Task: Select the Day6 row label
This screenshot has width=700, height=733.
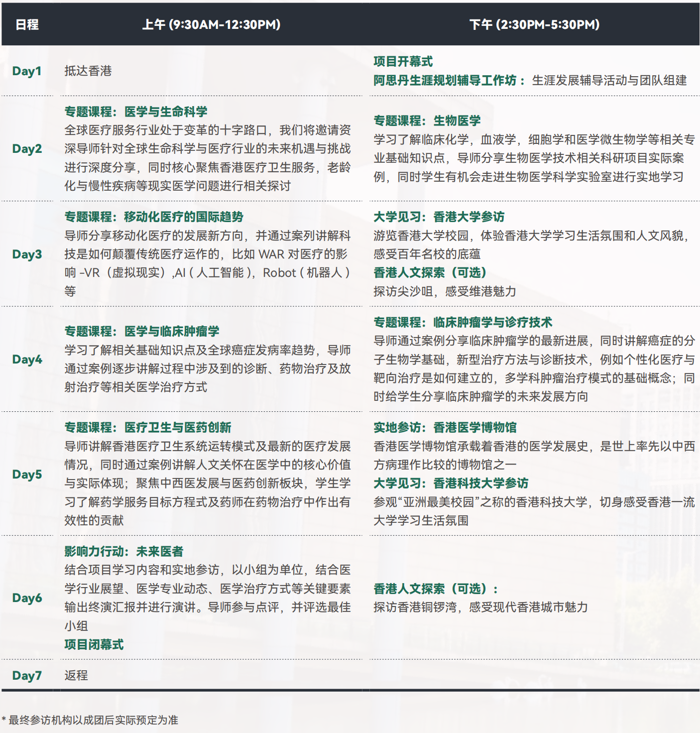Action: pyautogui.click(x=27, y=598)
